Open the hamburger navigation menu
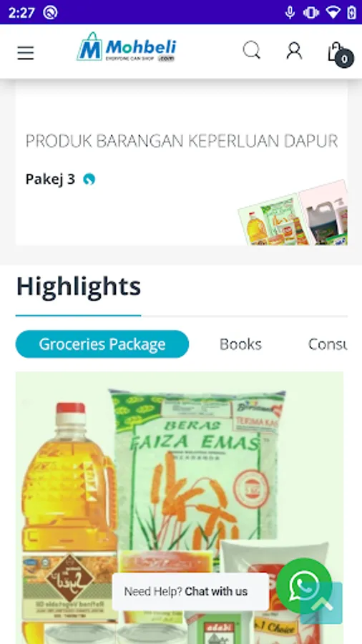Image resolution: width=362 pixels, height=644 pixels. pyautogui.click(x=26, y=52)
